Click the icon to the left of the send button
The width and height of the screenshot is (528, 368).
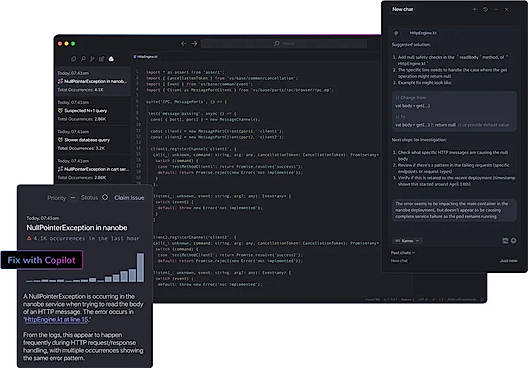point(505,240)
